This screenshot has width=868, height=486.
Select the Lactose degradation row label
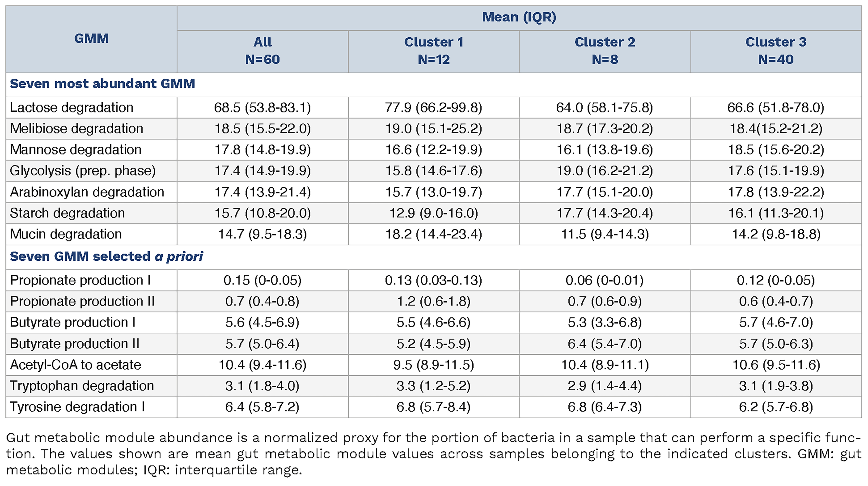(71, 108)
